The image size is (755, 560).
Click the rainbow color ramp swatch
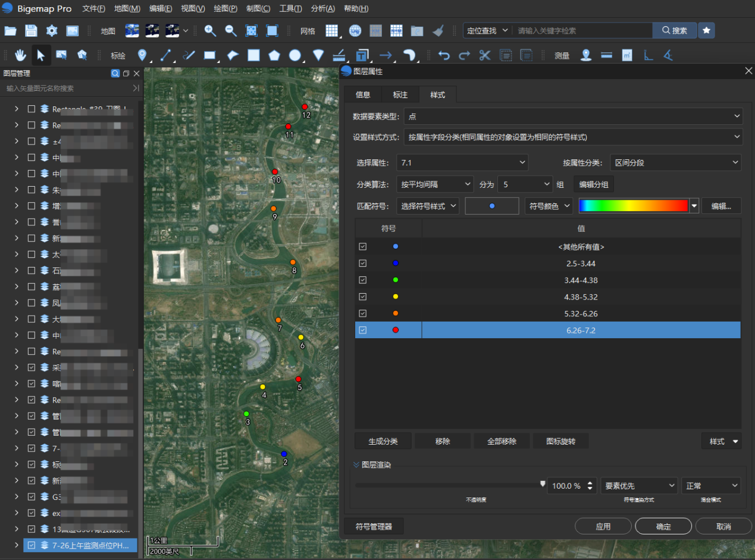point(634,206)
